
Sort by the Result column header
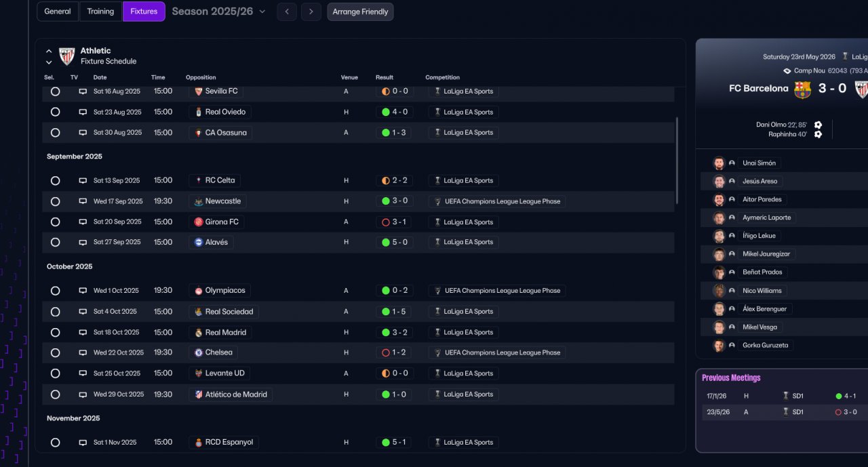coord(384,77)
